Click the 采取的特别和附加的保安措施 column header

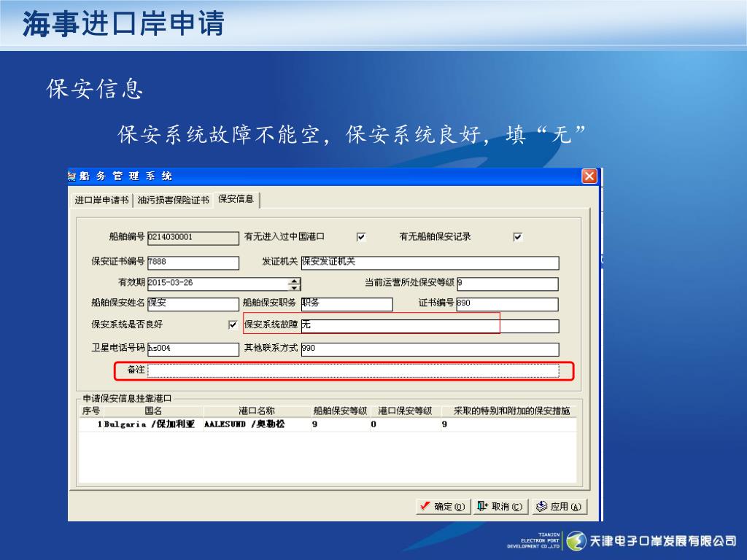[511, 411]
